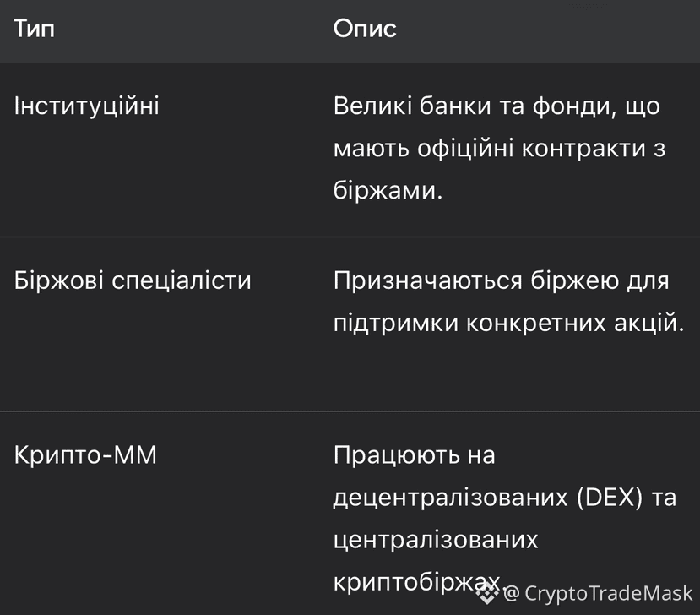The image size is (700, 615).
Task: Click text 'підтримки конкретних акцій.'
Action: point(509,323)
